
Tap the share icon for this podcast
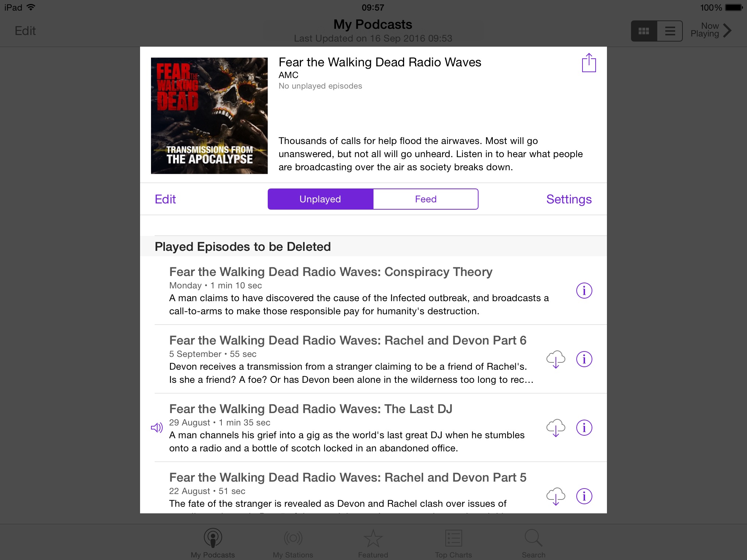(589, 63)
